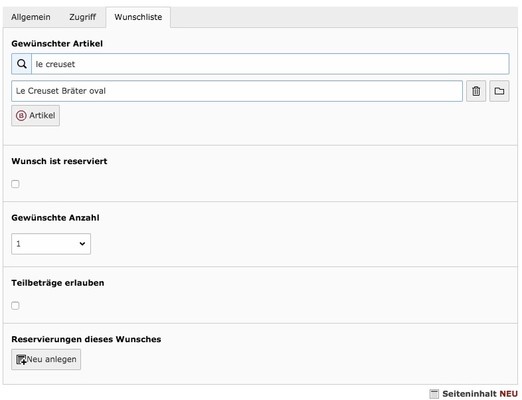Click the magnifier search icon
This screenshot has width=522, height=400.
click(22, 64)
